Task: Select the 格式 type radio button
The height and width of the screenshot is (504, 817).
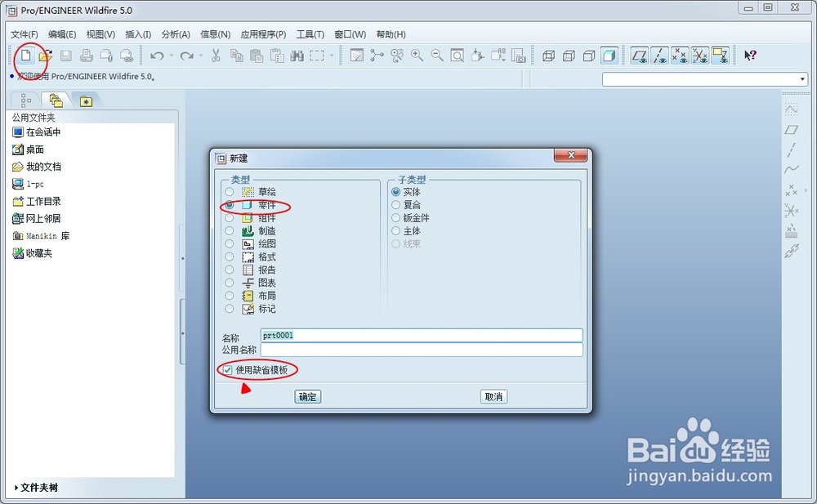Action: 230,257
